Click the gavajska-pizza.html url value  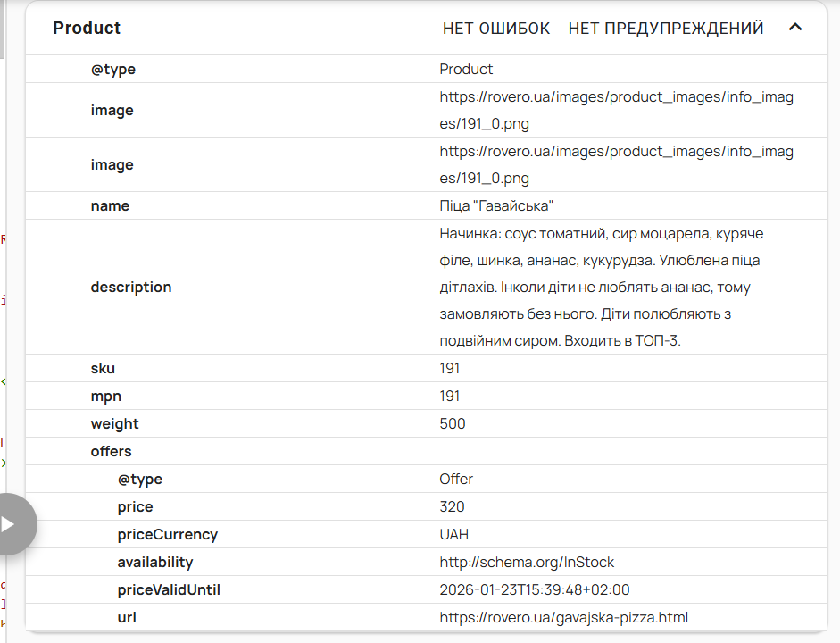(x=563, y=618)
